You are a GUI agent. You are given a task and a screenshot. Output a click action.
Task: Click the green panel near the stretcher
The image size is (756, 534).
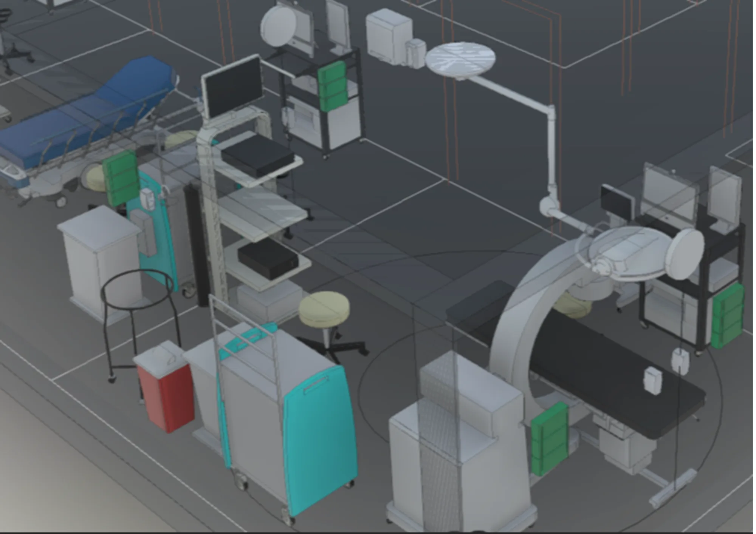[121, 177]
